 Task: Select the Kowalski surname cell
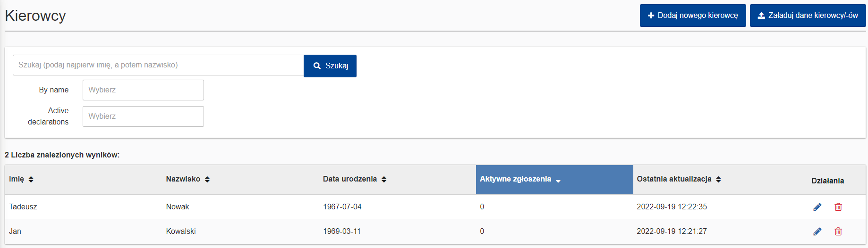pyautogui.click(x=181, y=231)
